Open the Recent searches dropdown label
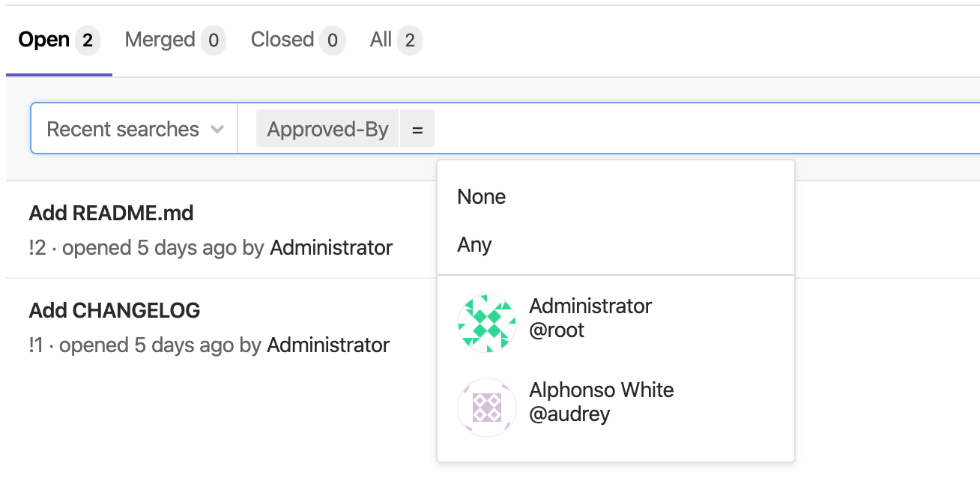The height and width of the screenshot is (481, 980). [123, 130]
